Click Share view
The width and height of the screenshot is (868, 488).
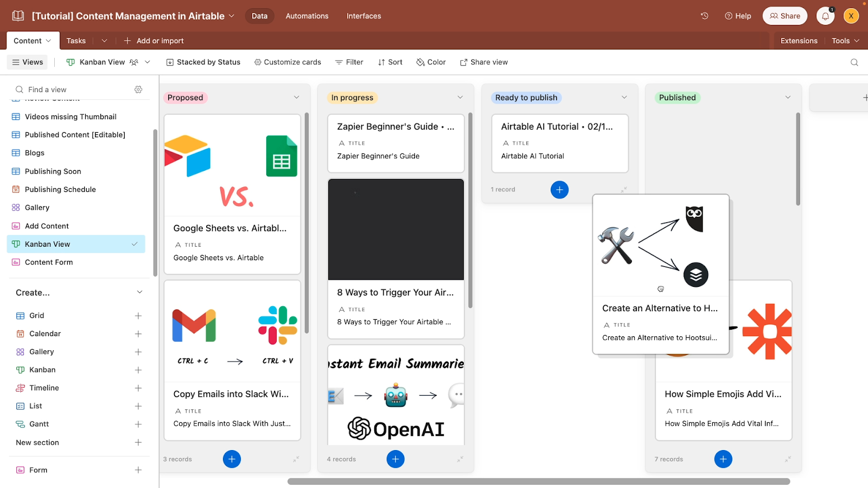[484, 62]
